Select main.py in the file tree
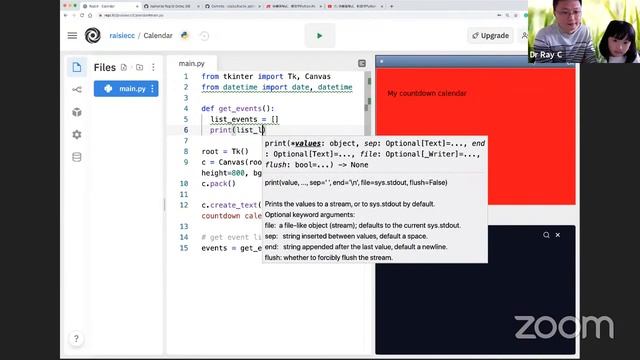Screen dimensions: 640x360 (x=126, y=89)
